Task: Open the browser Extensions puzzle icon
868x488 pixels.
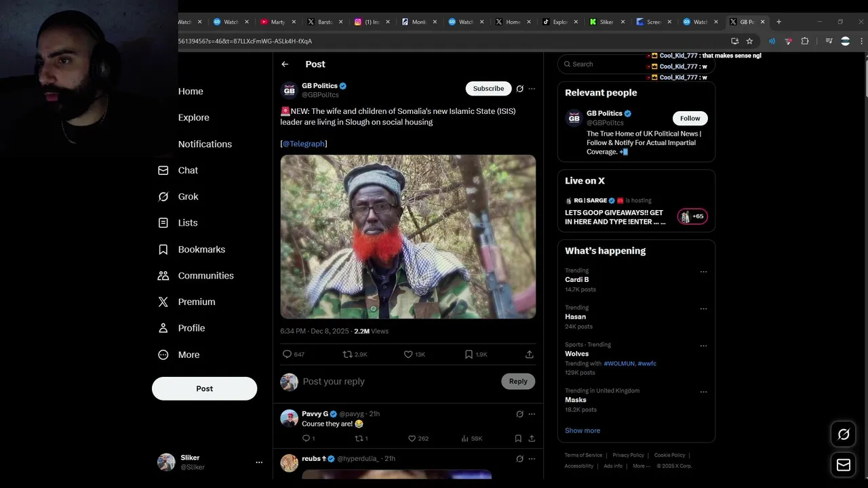Action: pos(805,41)
